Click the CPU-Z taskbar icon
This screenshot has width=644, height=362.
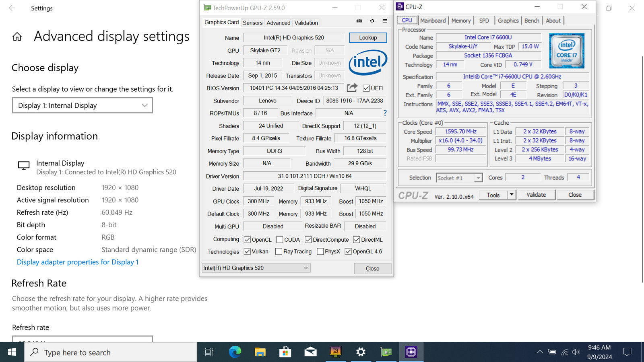pyautogui.click(x=411, y=352)
